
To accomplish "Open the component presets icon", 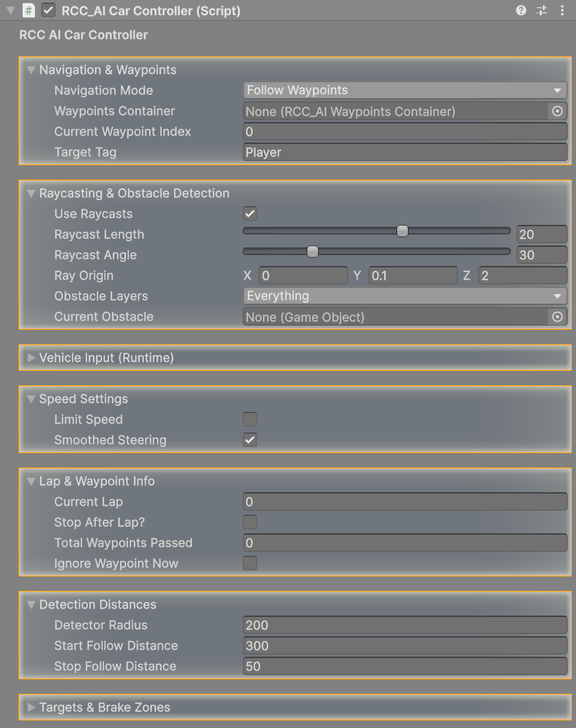I will point(542,10).
